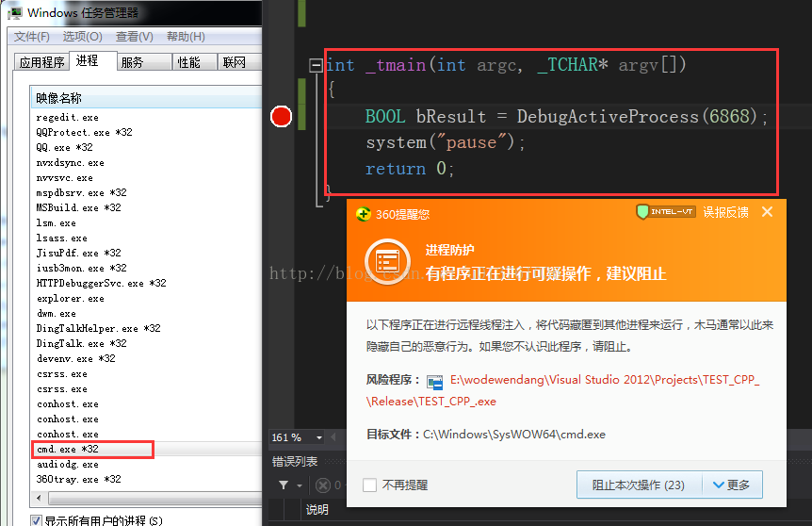
Task: Switch to the 联网 tab
Action: 238,62
